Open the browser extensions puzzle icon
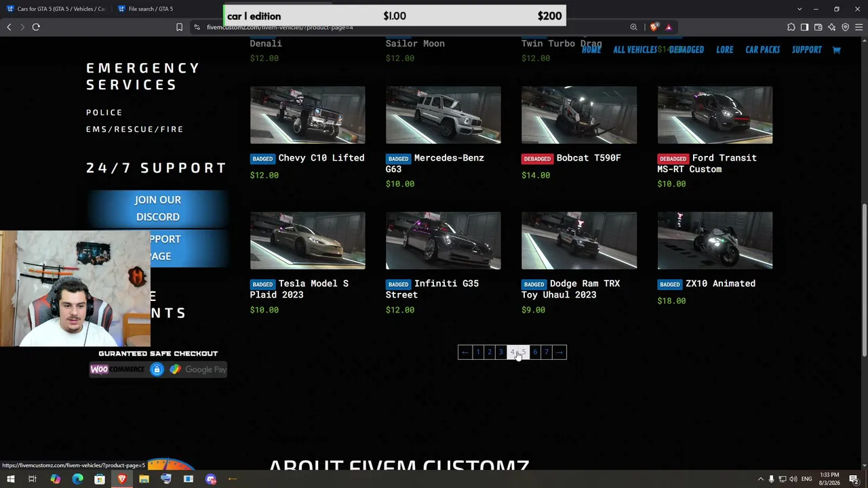 pos(791,27)
